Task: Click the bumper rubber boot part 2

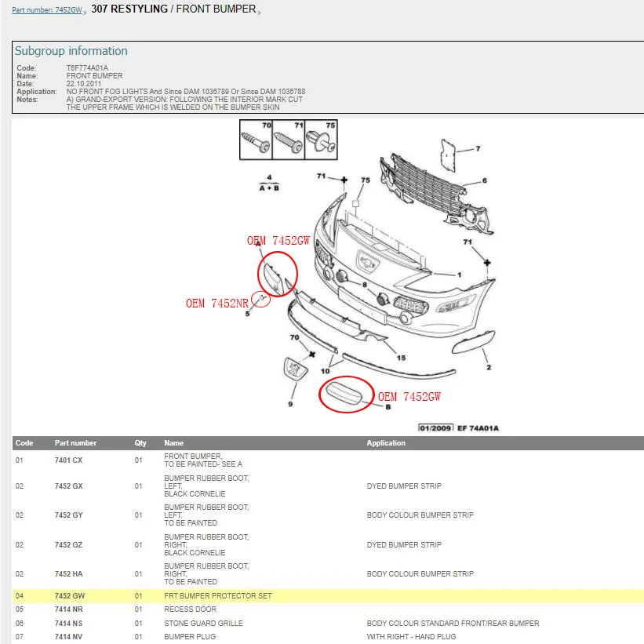Action: (473, 342)
